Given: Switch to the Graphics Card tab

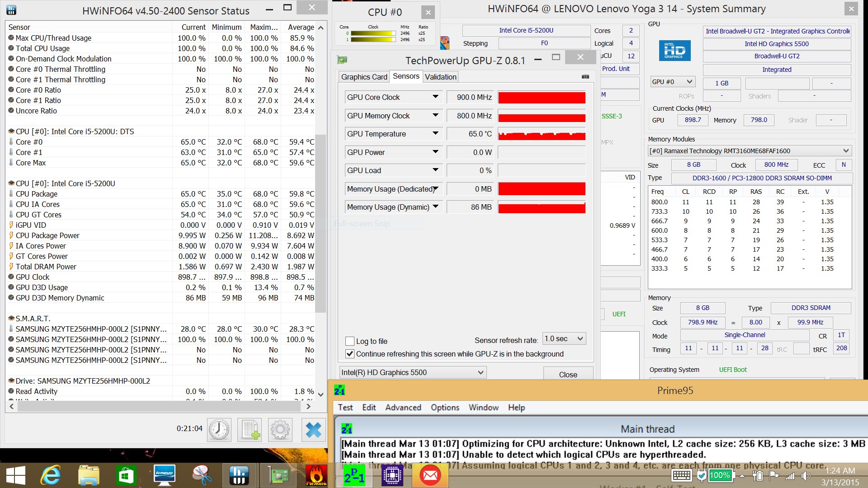Looking at the screenshot, I should point(364,77).
